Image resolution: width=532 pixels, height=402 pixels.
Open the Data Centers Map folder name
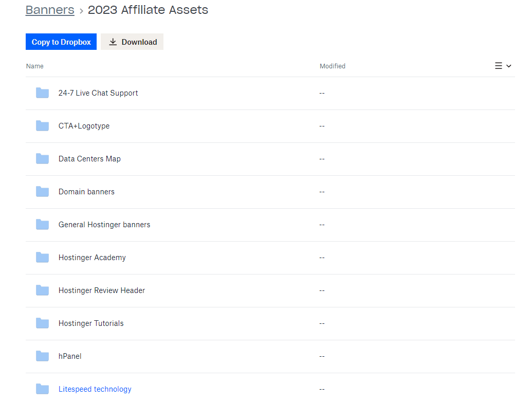89,159
